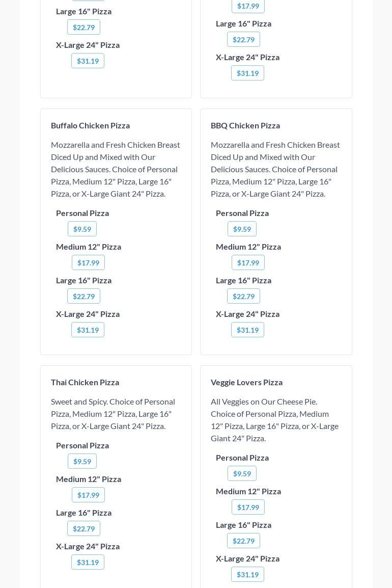Viewport: 392px width, 588px height.
Task: Choose $17.99 Medium Veggie Lovers Pizza
Action: (x=248, y=507)
